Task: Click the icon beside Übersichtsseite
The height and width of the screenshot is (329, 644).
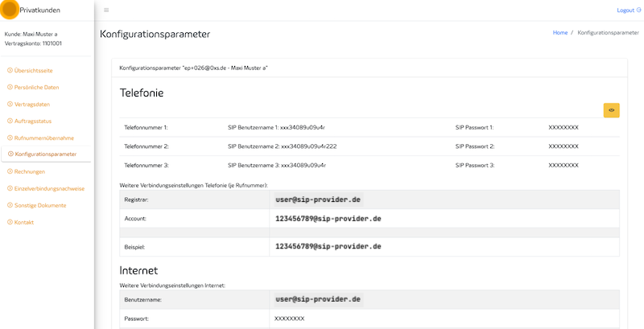Action: (x=10, y=71)
